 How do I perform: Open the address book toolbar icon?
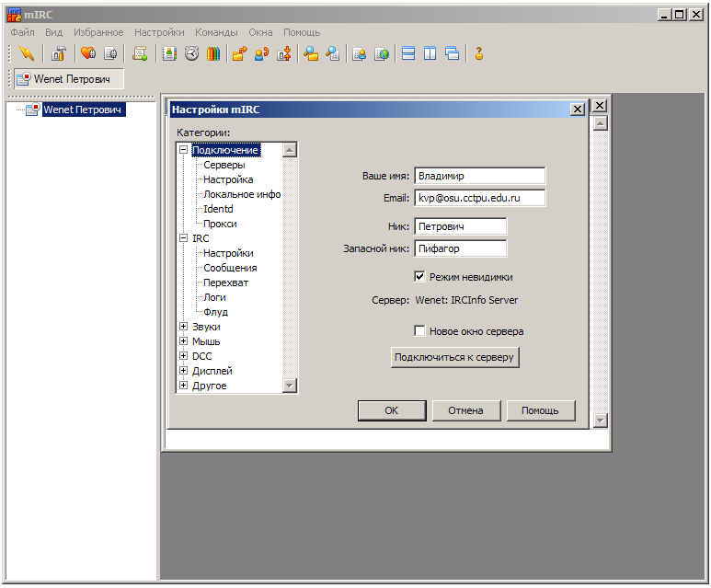(169, 53)
